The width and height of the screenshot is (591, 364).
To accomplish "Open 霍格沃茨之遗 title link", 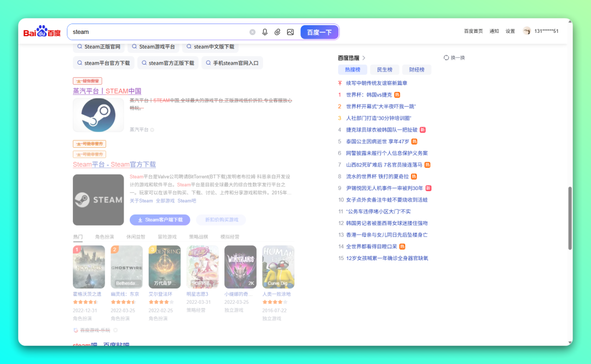I will point(87,294).
